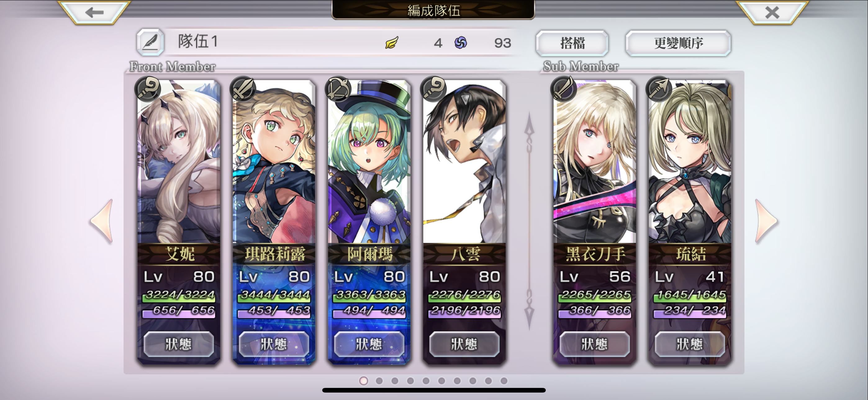Viewport: 868px width, 400px height.
Task: Open the 搭檔 partner menu
Action: (572, 43)
